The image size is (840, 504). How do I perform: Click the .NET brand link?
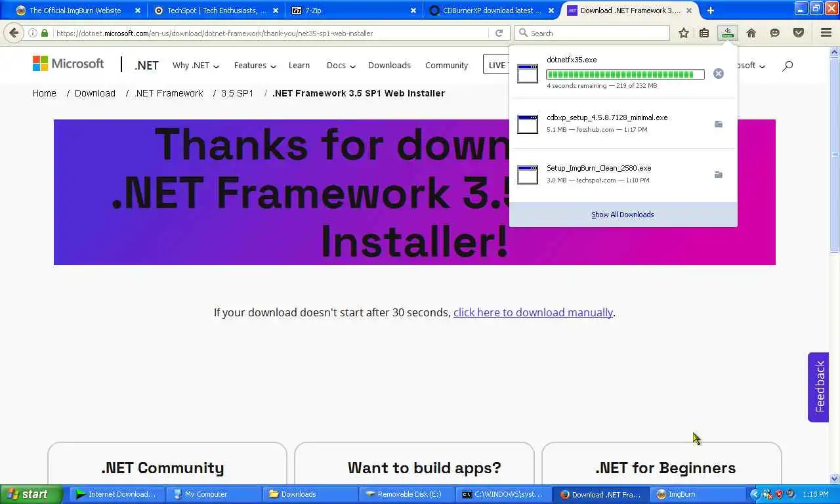coord(146,65)
